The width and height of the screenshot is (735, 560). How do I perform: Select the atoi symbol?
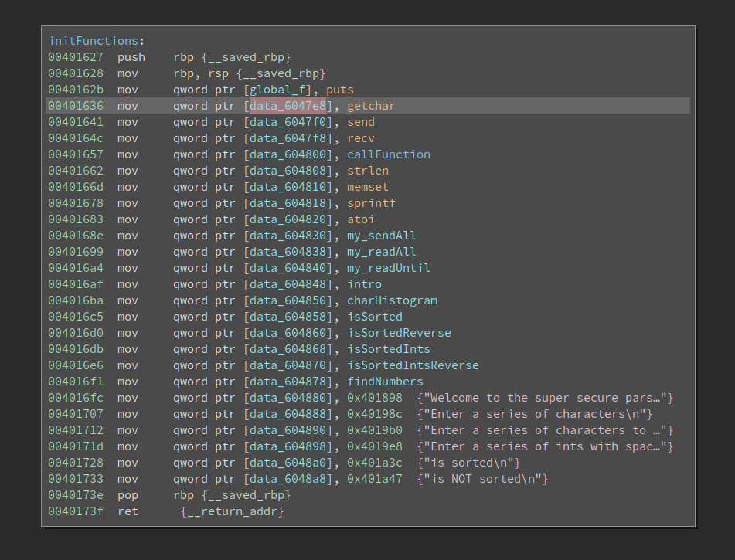(x=362, y=219)
